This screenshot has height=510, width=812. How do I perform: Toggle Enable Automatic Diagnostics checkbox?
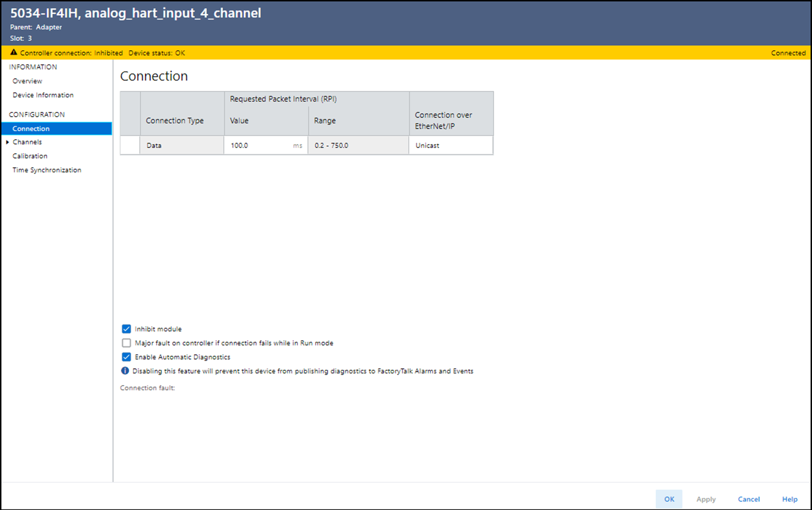pyautogui.click(x=126, y=357)
